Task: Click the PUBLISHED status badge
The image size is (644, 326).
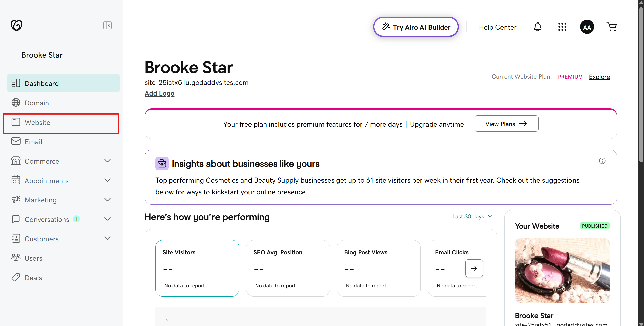Action: (x=595, y=226)
